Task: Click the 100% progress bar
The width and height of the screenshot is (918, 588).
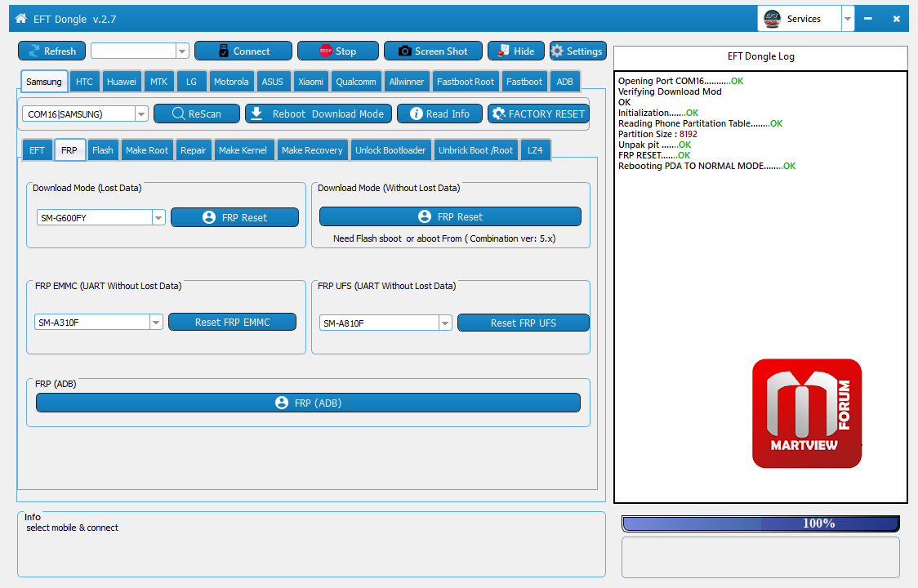Action: tap(760, 523)
